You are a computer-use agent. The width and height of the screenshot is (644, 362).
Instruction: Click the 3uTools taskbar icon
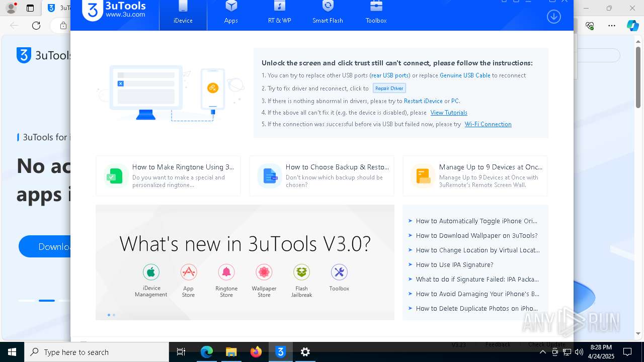pyautogui.click(x=281, y=352)
